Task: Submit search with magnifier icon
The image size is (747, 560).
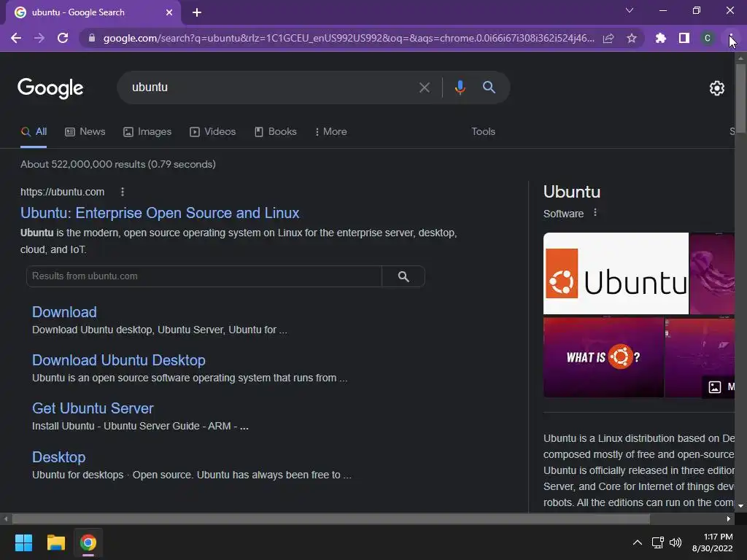Action: coord(489,87)
